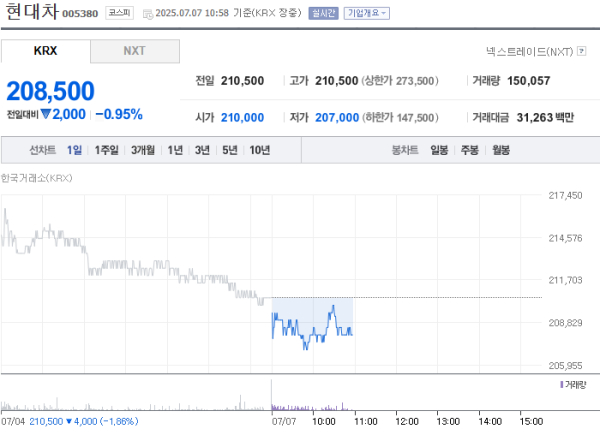Click the down-arrow change value 2,000

coord(64,114)
